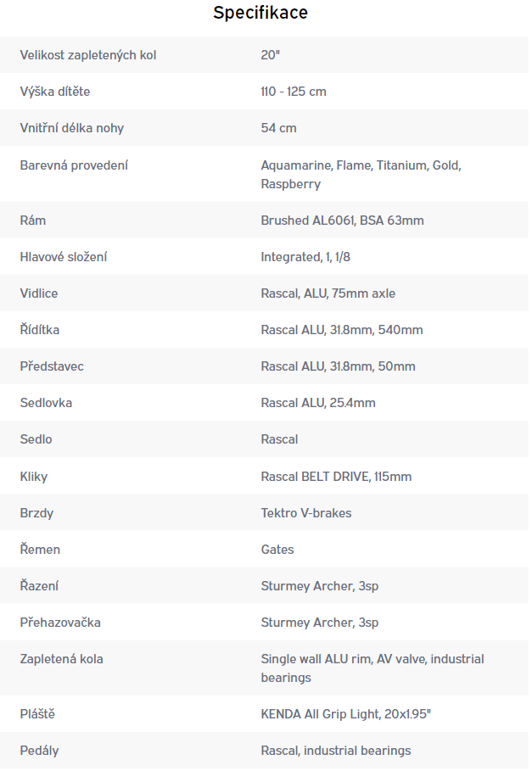Click the Rascal BELT DRIVE, 115mm value
Viewport: 532px width, 771px height.
point(336,477)
